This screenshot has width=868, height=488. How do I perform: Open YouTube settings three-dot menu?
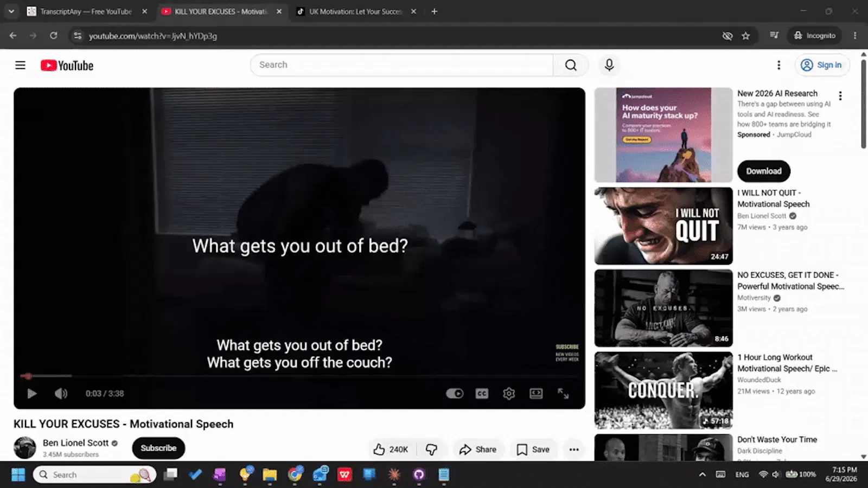tap(778, 65)
